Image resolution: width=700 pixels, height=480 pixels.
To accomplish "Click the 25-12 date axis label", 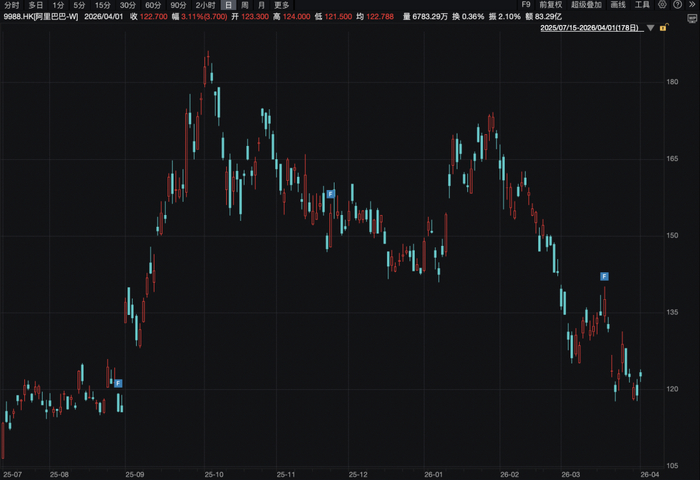I will (358, 475).
